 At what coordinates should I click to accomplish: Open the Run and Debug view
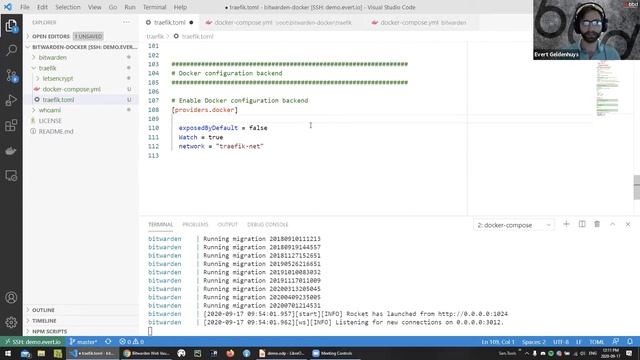click(x=11, y=100)
